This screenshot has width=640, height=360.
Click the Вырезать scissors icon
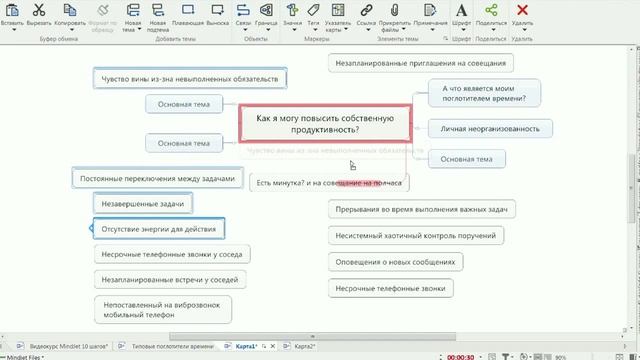pyautogui.click(x=39, y=10)
